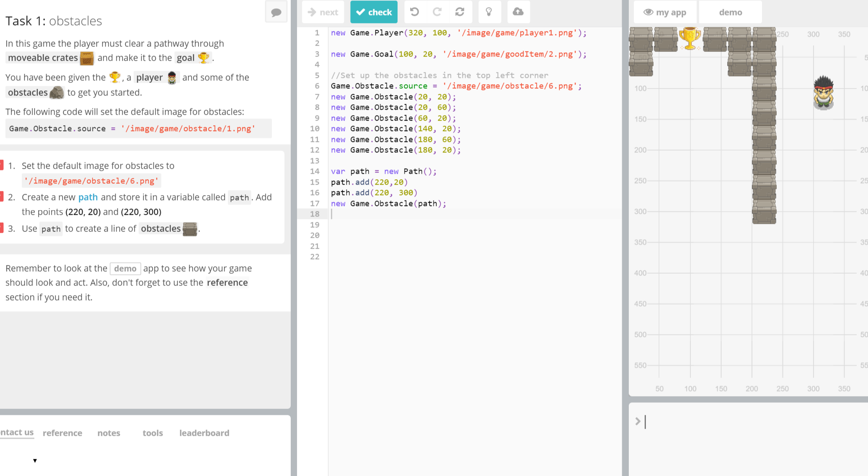Click the redo arrow icon
The height and width of the screenshot is (476, 868).
click(x=437, y=12)
